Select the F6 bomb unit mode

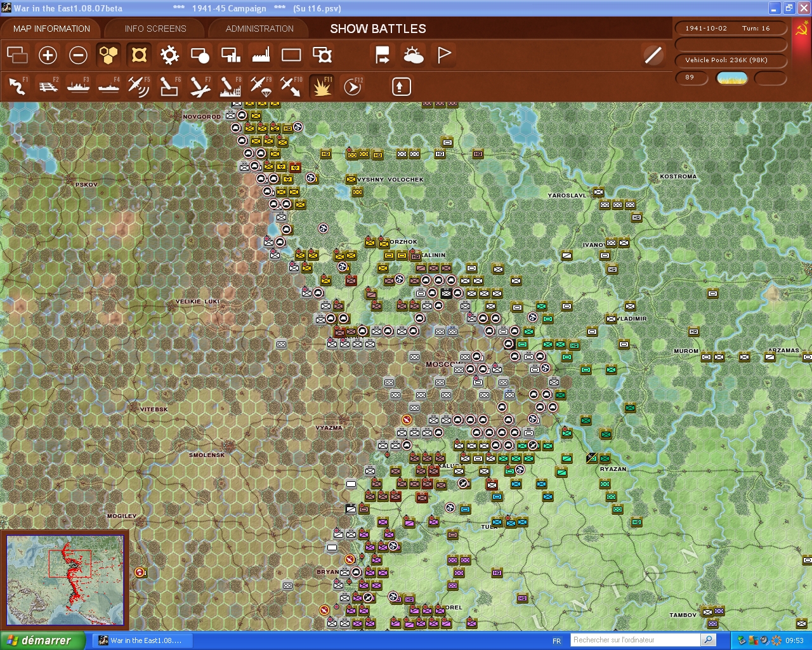(x=169, y=86)
